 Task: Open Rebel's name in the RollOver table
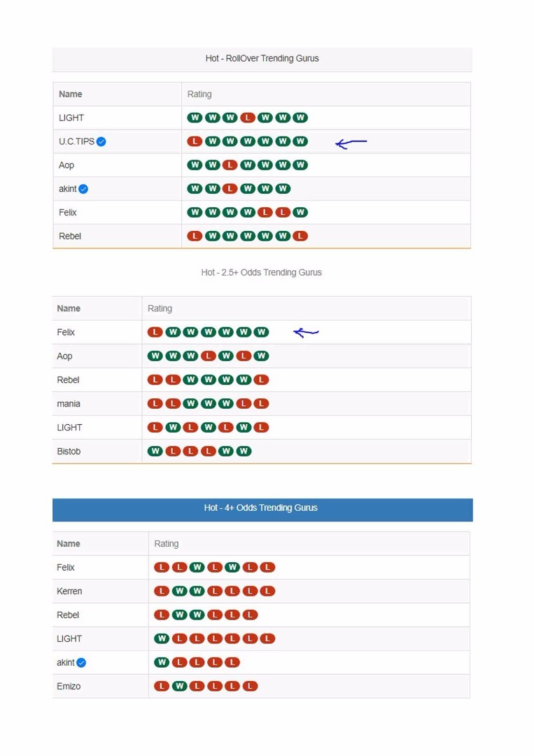[70, 236]
